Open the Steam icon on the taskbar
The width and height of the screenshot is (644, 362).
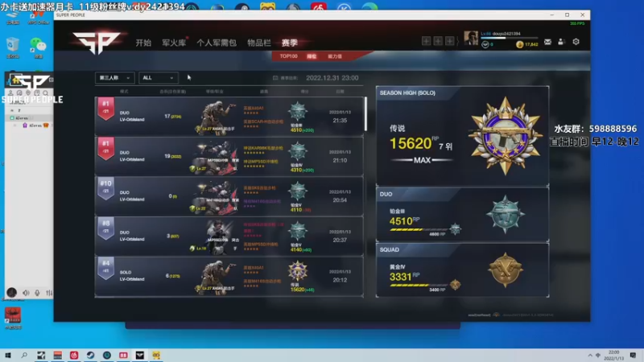[x=90, y=355]
